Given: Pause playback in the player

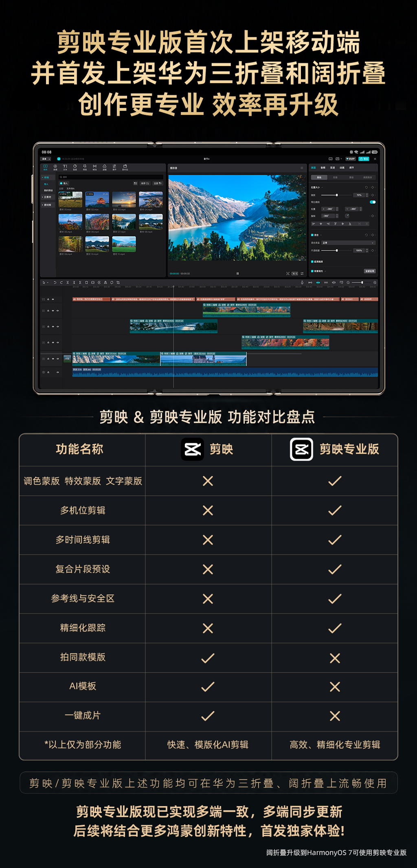Looking at the screenshot, I should point(237,273).
